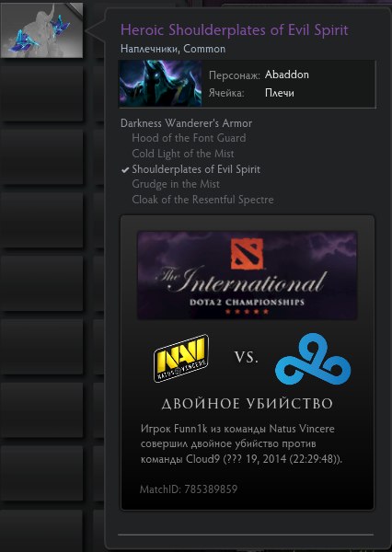The width and height of the screenshot is (392, 552).
Task: Click the Natus Vincere team logo
Action: pyautogui.click(x=181, y=359)
